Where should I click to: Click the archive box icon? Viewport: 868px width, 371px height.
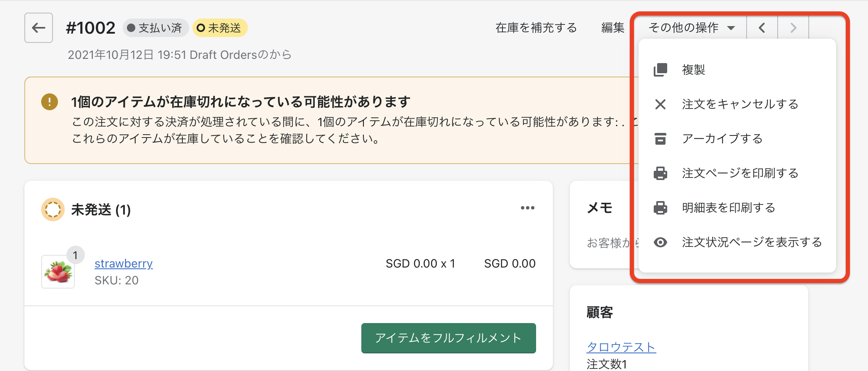tap(660, 139)
